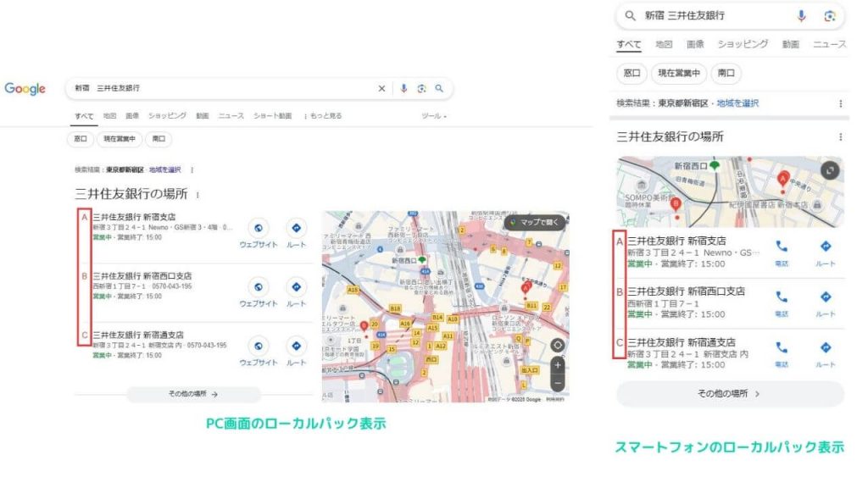Open Google Lens image search in PC bar
868x488 pixels.
point(422,88)
